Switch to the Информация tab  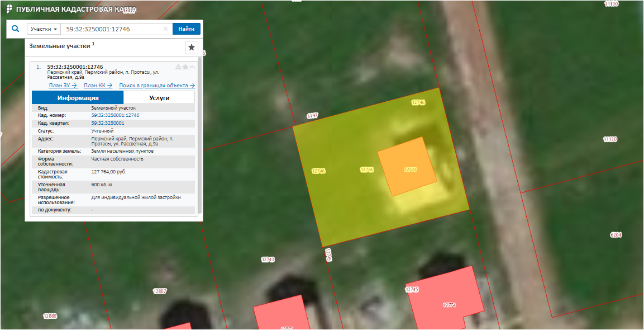pyautogui.click(x=78, y=98)
